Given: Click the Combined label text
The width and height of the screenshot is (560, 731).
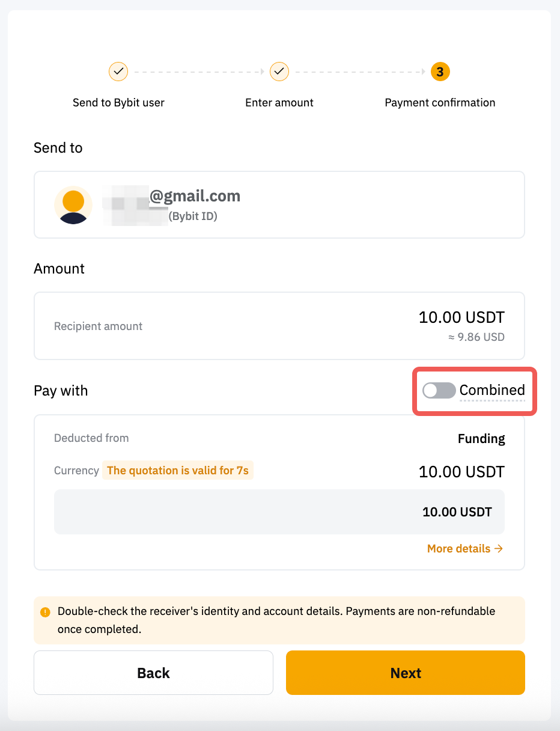Looking at the screenshot, I should 492,390.
